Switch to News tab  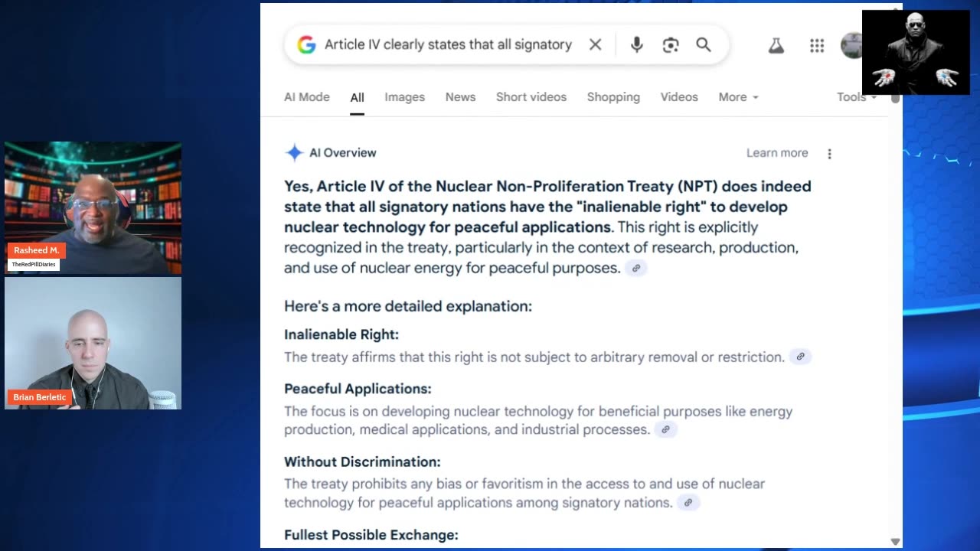[460, 97]
